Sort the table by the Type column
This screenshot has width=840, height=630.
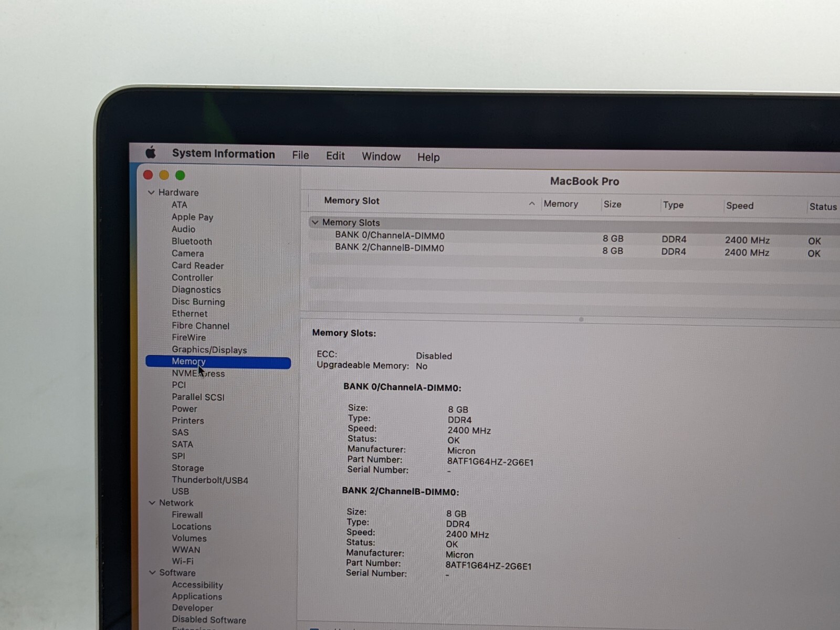coord(673,205)
